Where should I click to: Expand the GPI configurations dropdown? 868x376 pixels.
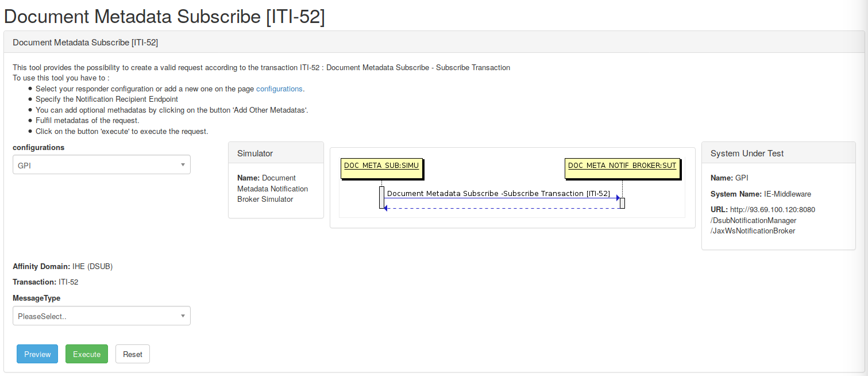tap(102, 164)
